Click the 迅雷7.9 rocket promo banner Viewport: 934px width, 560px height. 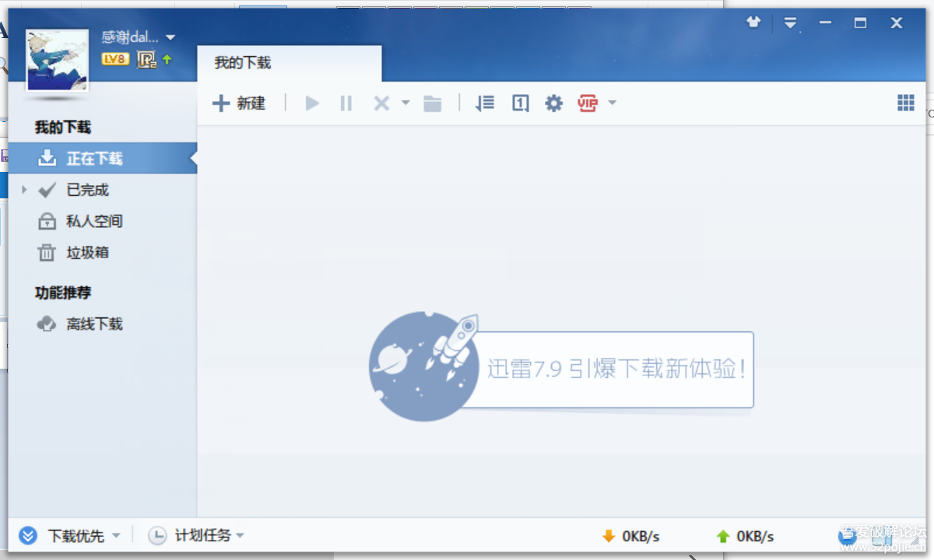(x=560, y=366)
